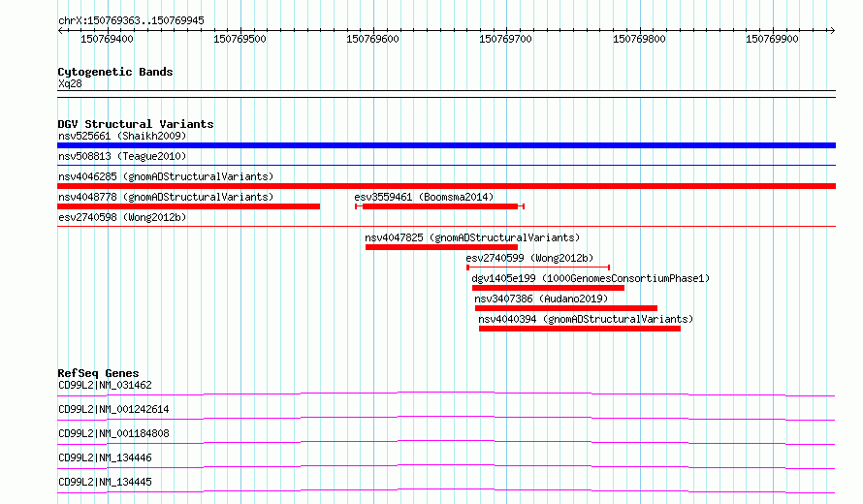Click the DGV Structural Variants track heading
This screenshot has height=504, width=863.
[x=136, y=124]
